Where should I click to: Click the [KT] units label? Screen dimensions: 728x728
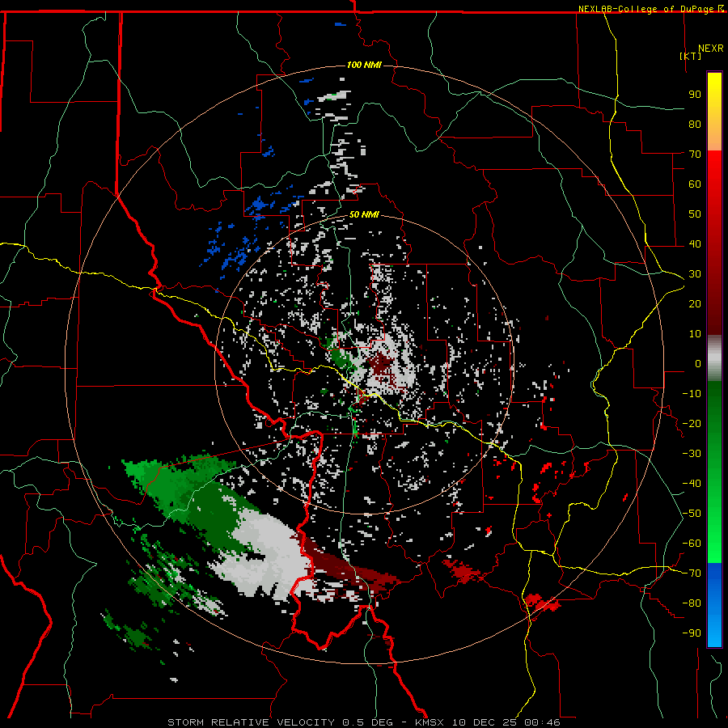tap(691, 56)
